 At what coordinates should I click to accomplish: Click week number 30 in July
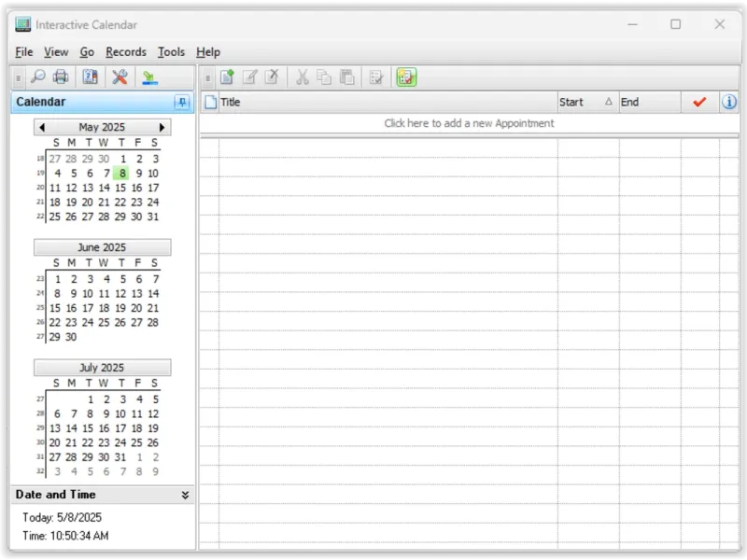pos(40,442)
